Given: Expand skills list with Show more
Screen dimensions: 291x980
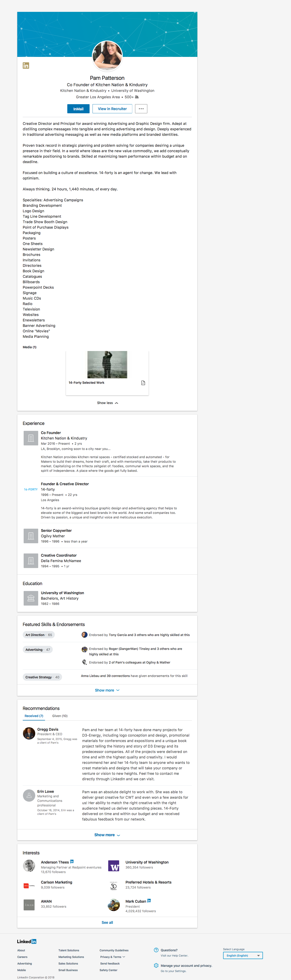Looking at the screenshot, I should click(107, 690).
